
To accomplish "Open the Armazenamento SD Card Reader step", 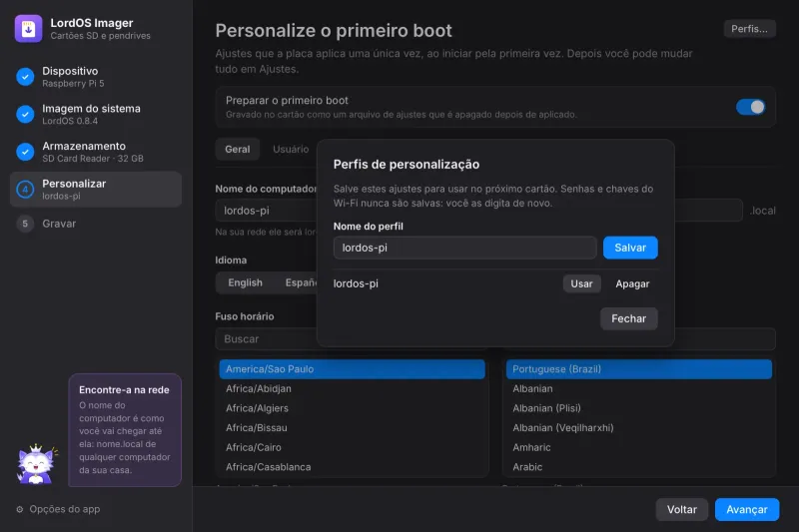I will coord(96,152).
